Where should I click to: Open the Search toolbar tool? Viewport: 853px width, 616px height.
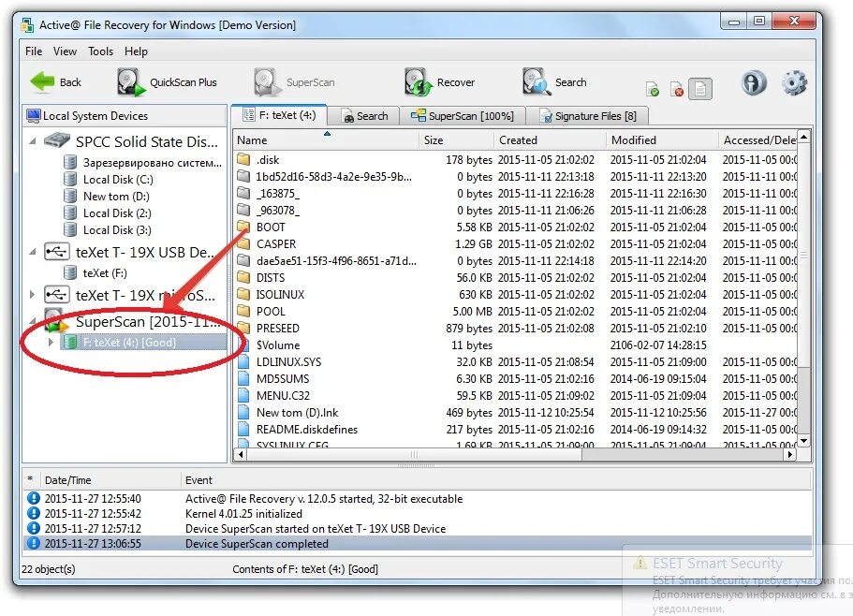click(x=554, y=82)
